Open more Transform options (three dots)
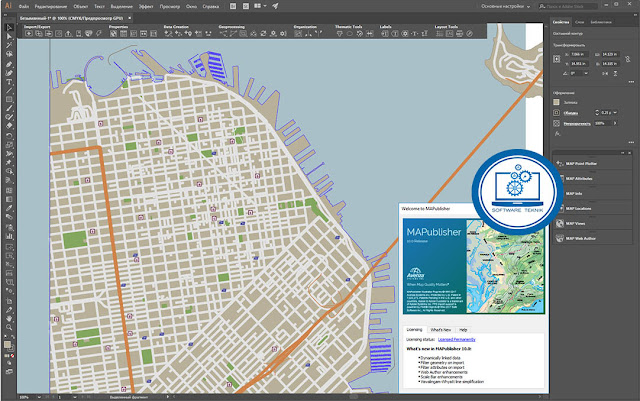Screen dimensions: 640x401 (x=631, y=82)
